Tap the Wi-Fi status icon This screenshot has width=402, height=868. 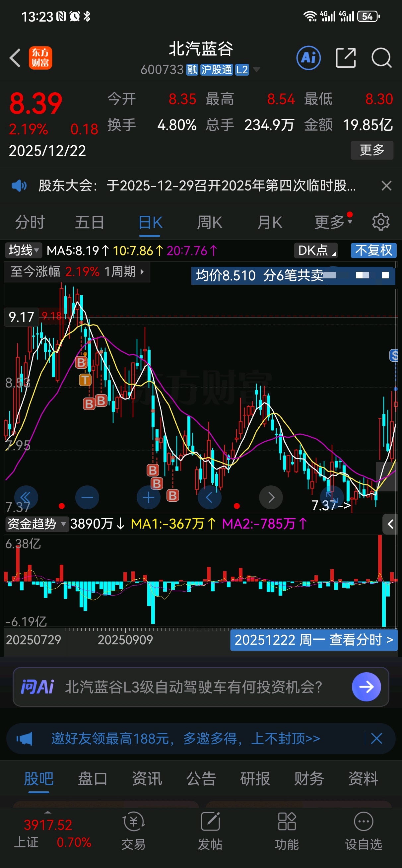310,16
